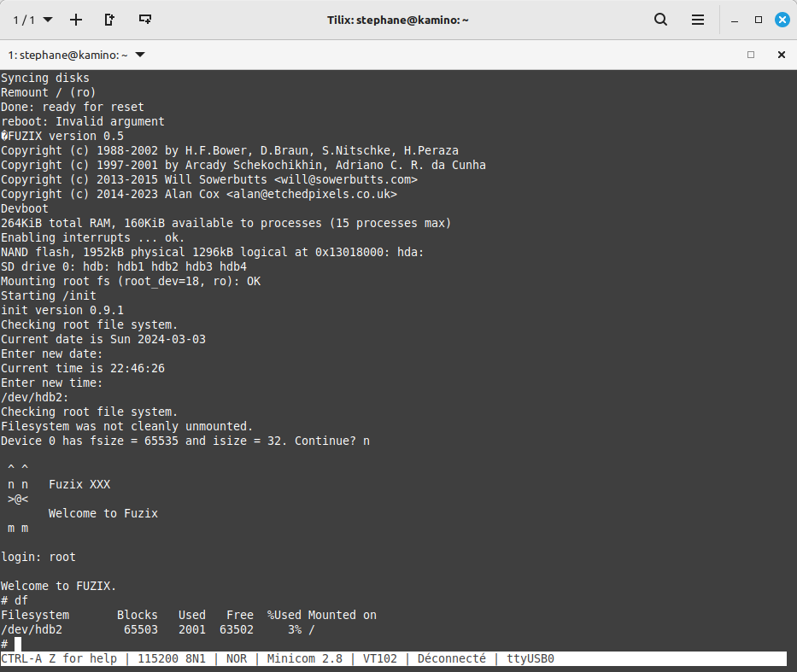Click the 'login: root' line
The height and width of the screenshot is (672, 797).
[x=38, y=558]
